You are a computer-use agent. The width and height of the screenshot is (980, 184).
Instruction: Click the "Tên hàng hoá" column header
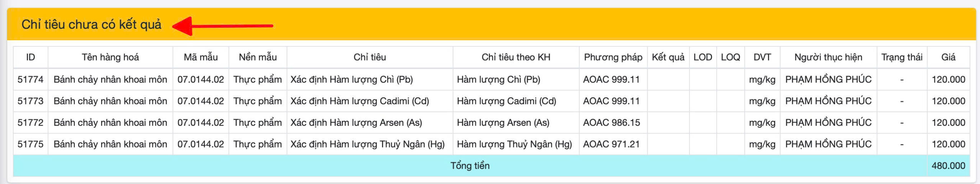coord(110,58)
